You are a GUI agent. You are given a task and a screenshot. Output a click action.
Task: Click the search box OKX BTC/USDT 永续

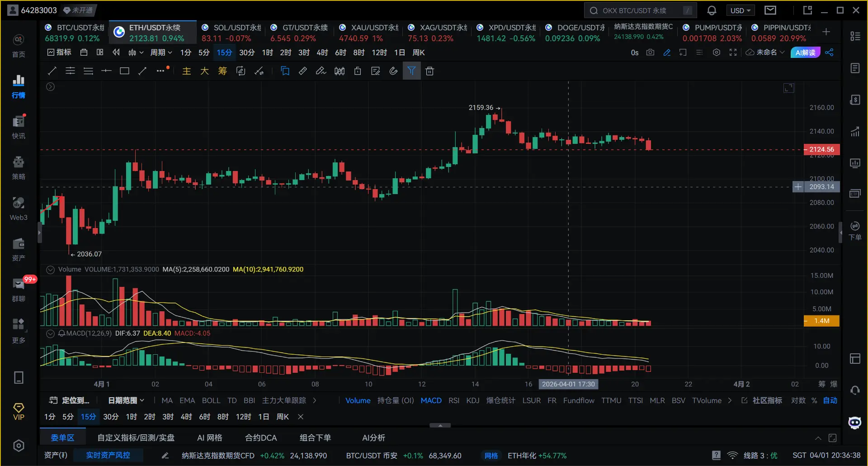[x=640, y=10]
